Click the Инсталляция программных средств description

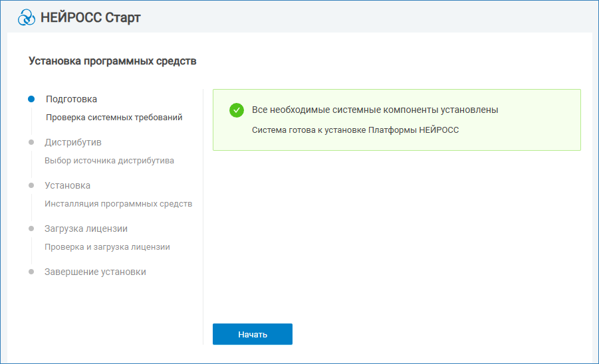pyautogui.click(x=118, y=204)
